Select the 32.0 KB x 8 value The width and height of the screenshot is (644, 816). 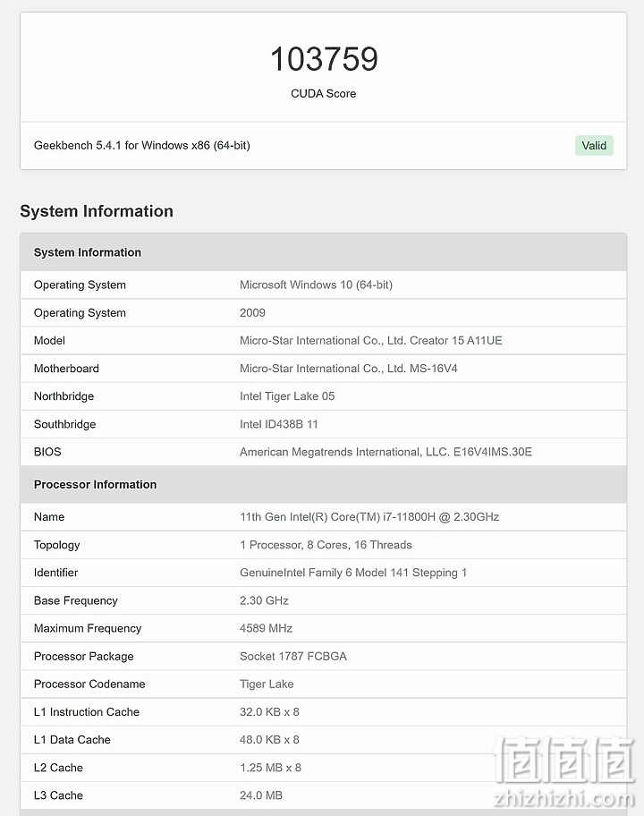(269, 712)
